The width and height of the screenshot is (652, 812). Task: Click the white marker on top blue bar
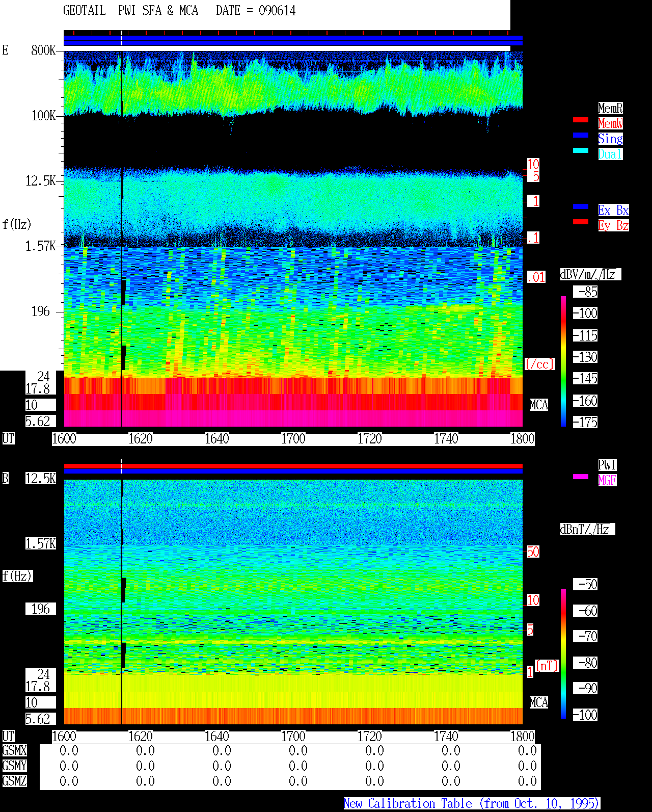point(121,38)
